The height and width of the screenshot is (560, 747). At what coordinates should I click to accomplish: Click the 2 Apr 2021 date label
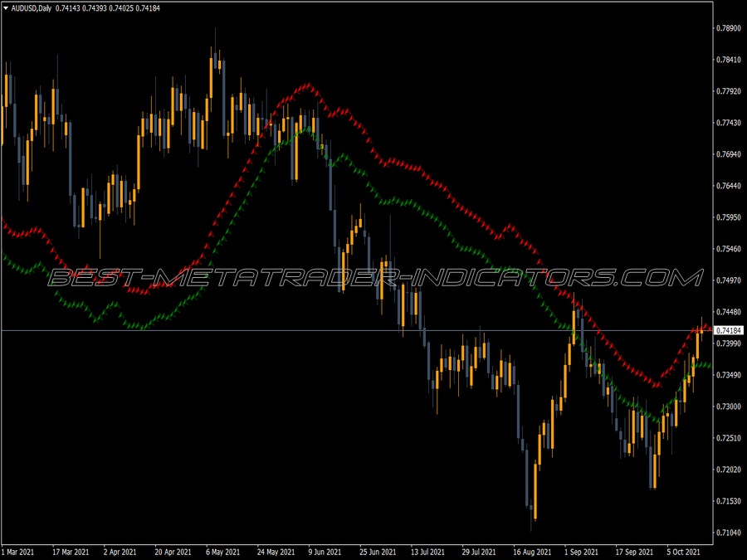click(120, 552)
